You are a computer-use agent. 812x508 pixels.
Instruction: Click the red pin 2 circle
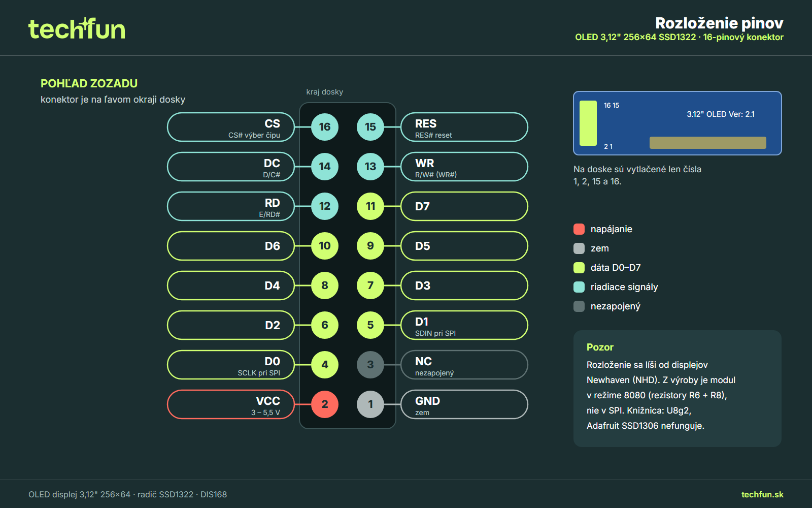tap(325, 404)
